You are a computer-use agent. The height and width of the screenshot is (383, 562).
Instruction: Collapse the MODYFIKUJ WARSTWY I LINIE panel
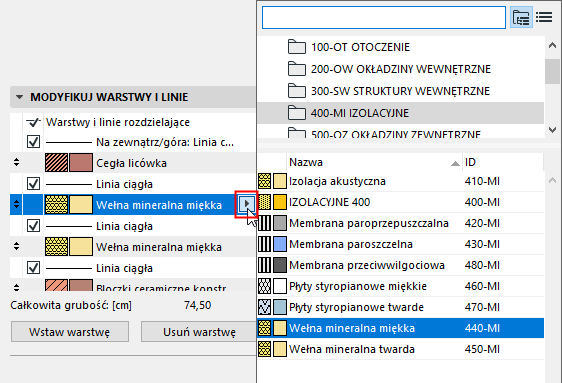[x=19, y=97]
